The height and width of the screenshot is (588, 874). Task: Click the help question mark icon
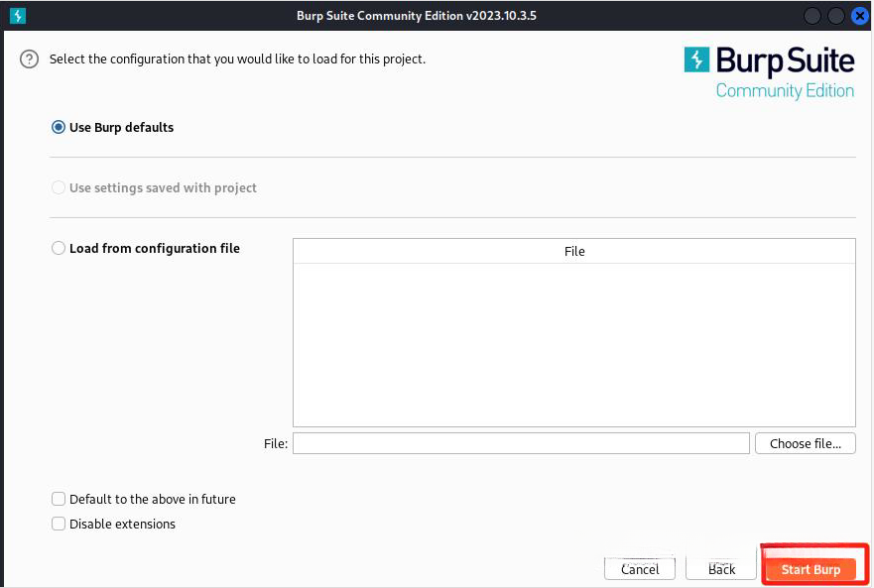[29, 59]
